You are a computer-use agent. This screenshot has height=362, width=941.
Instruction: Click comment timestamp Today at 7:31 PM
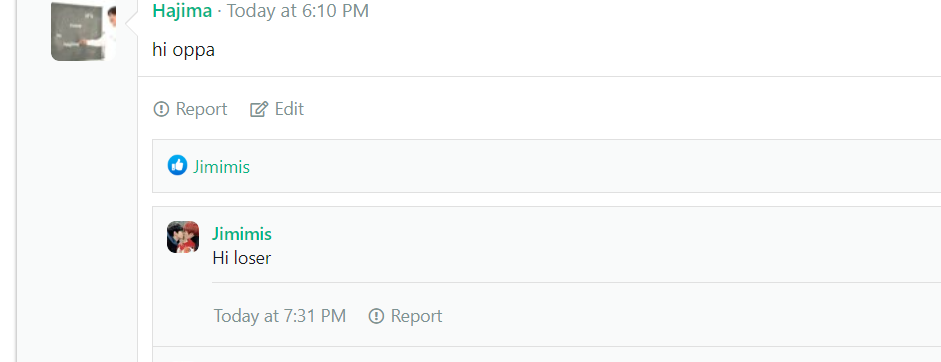pos(280,316)
